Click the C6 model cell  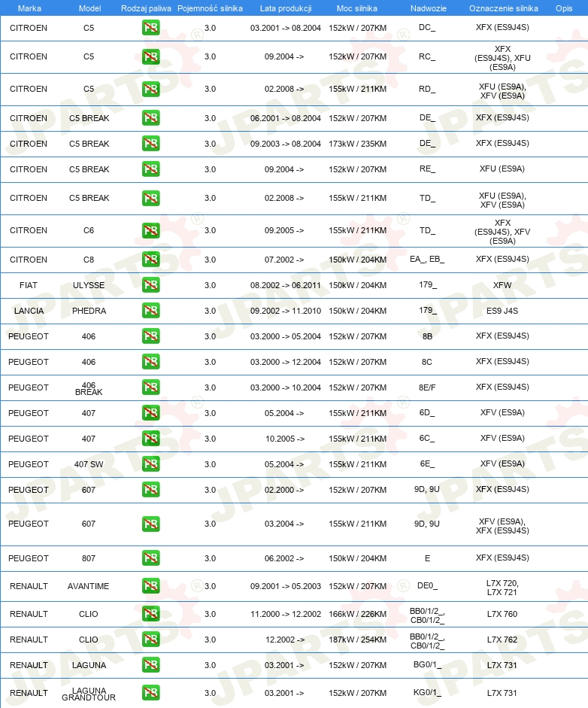click(89, 231)
